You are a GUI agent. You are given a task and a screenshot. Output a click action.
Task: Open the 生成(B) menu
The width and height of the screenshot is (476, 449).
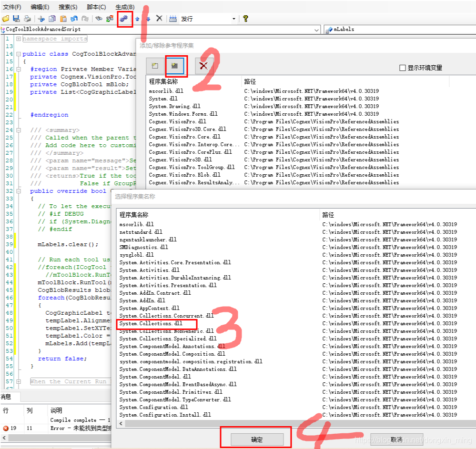(x=125, y=7)
